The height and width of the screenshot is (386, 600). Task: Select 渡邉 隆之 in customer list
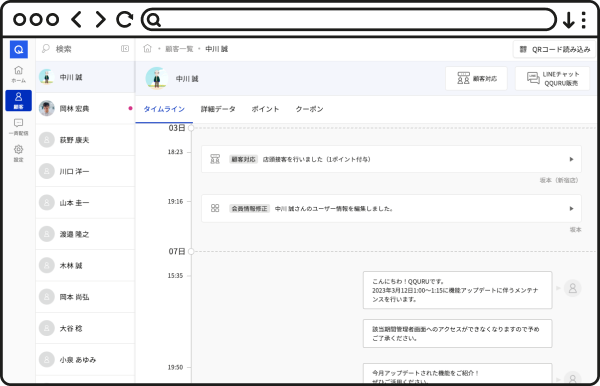[85, 234]
